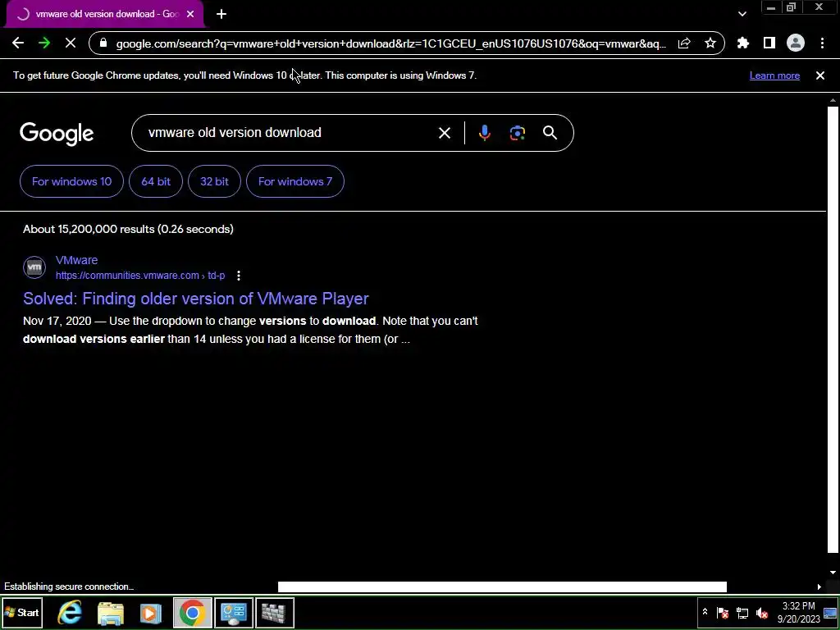Screen dimensions: 840x630
Task: Close the vmware old version download tab
Action: (x=190, y=14)
